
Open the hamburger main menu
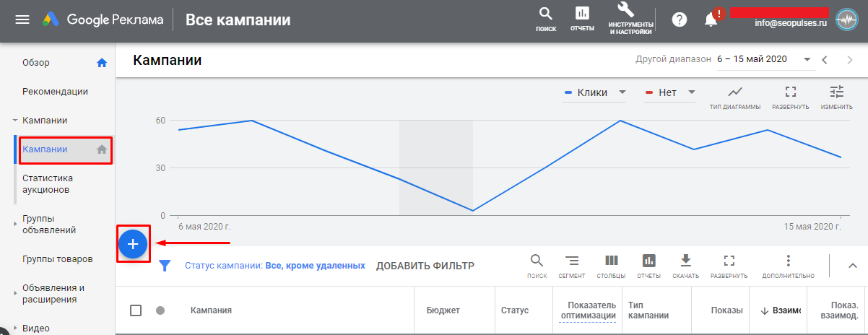[x=22, y=19]
